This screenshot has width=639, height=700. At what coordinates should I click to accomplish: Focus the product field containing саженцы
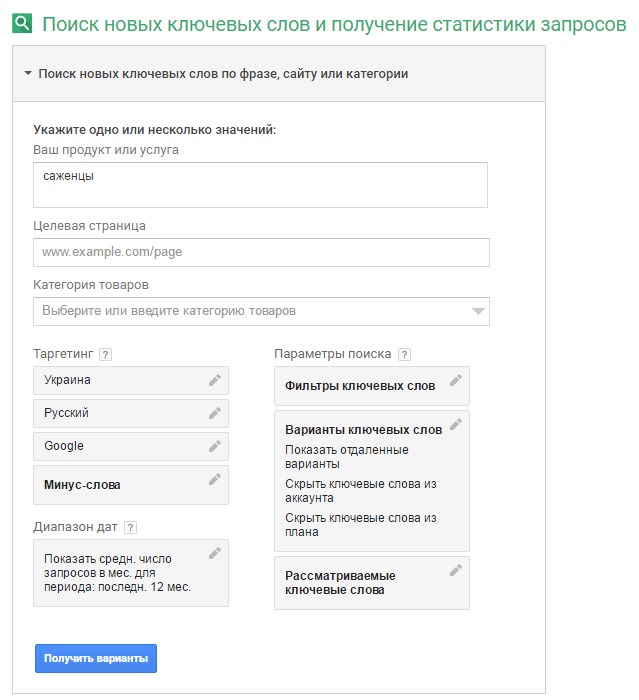(x=260, y=185)
